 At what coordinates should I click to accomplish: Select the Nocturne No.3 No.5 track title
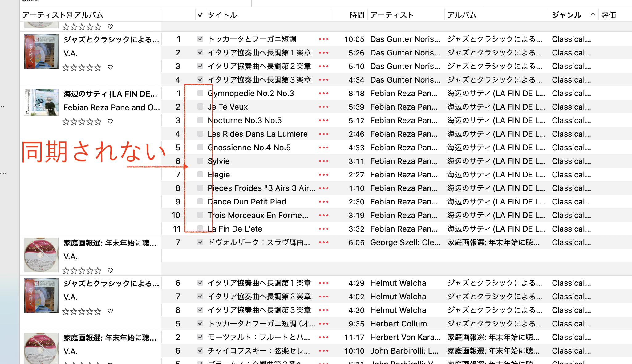coord(245,120)
